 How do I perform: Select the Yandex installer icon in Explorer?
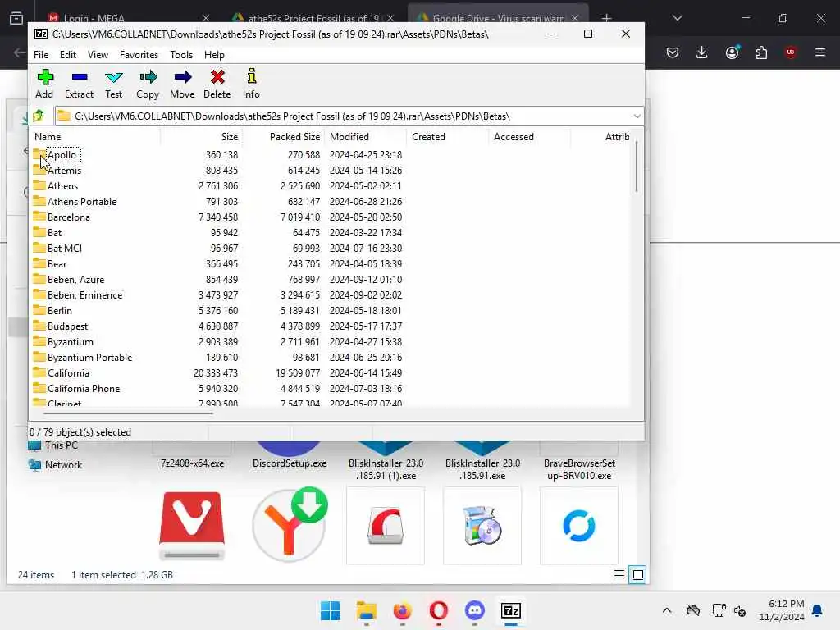(x=290, y=524)
